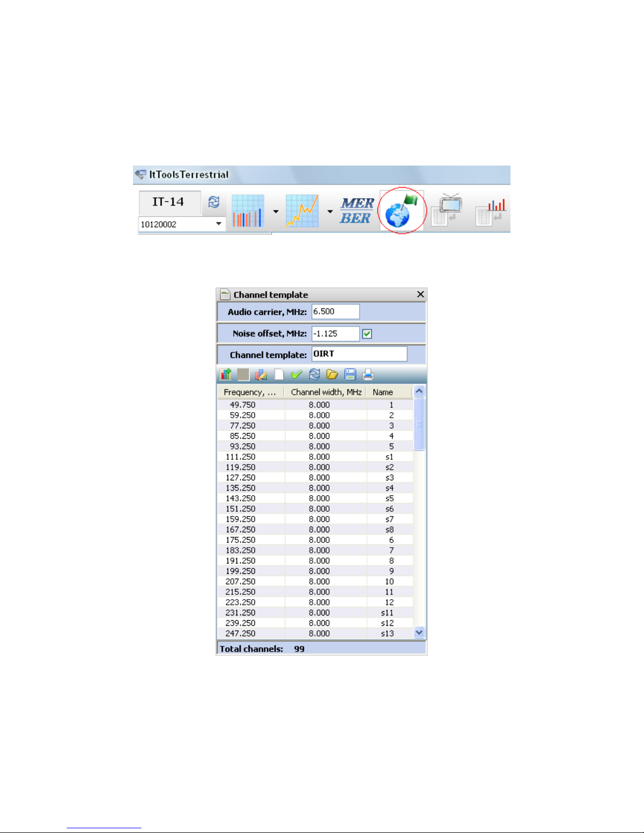Viewport: 644px width, 833px height.
Task: Click the TV channel table icon
Action: pos(447,210)
